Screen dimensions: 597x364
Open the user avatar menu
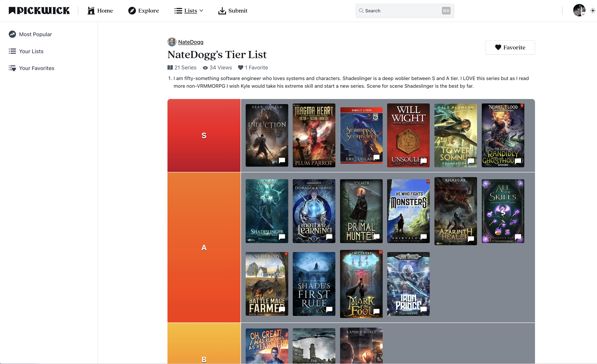coord(579,10)
